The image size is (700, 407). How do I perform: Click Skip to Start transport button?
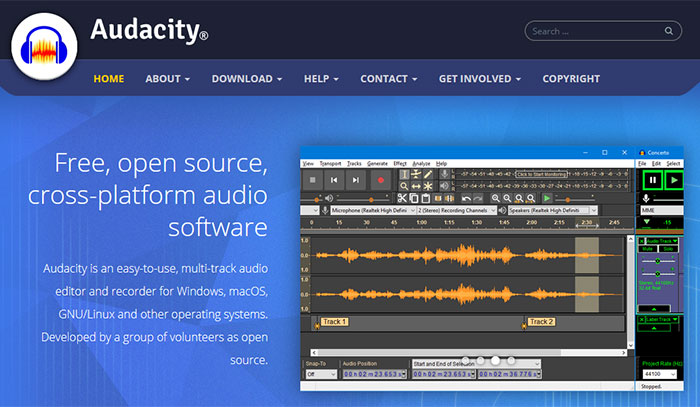(334, 180)
